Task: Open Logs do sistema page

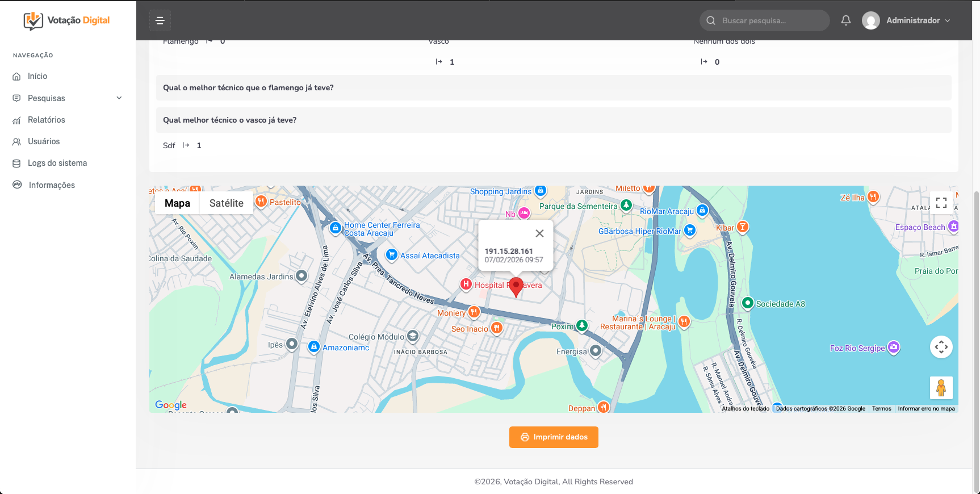Action: tap(57, 163)
